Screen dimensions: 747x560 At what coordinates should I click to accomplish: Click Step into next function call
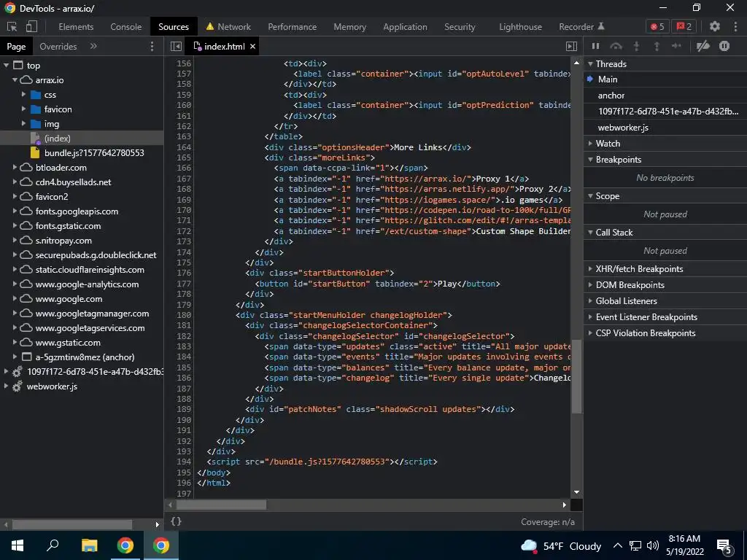tap(636, 46)
